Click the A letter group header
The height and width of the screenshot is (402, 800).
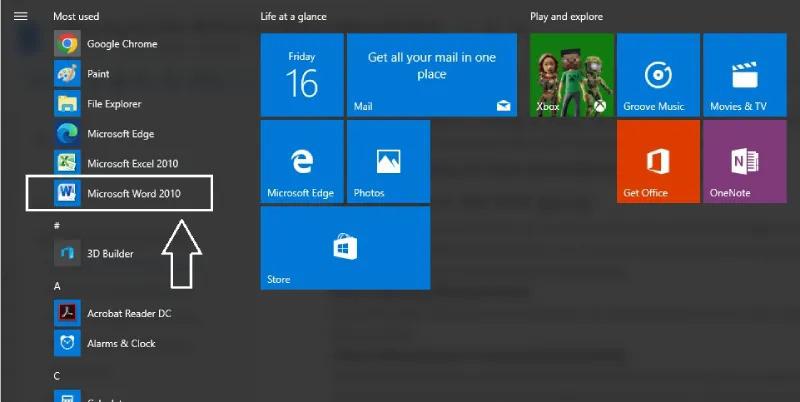pyautogui.click(x=57, y=286)
